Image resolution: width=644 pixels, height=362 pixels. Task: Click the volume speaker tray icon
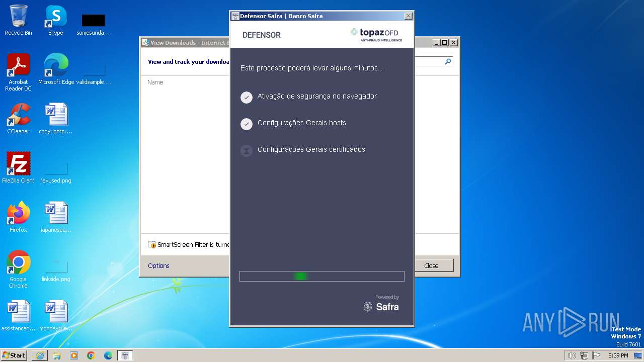[572, 355]
